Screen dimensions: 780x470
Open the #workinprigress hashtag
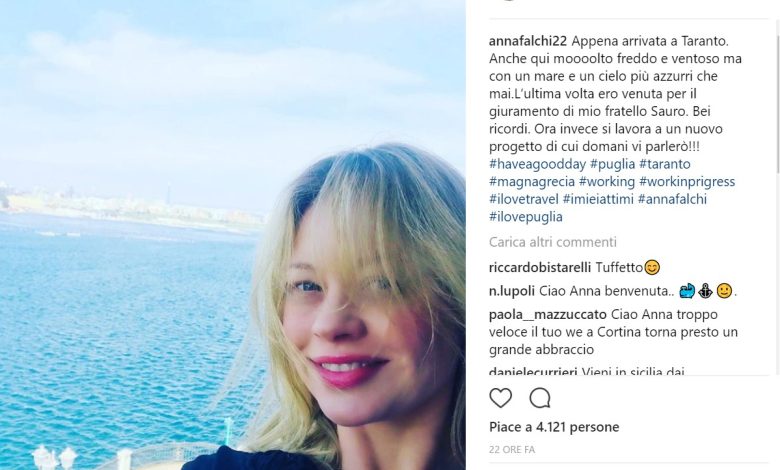click(x=687, y=182)
